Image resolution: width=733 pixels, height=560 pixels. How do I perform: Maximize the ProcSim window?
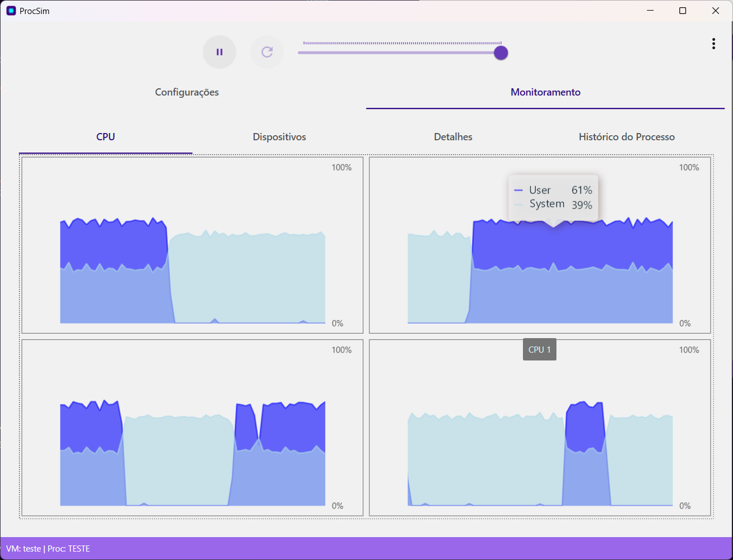click(x=683, y=11)
